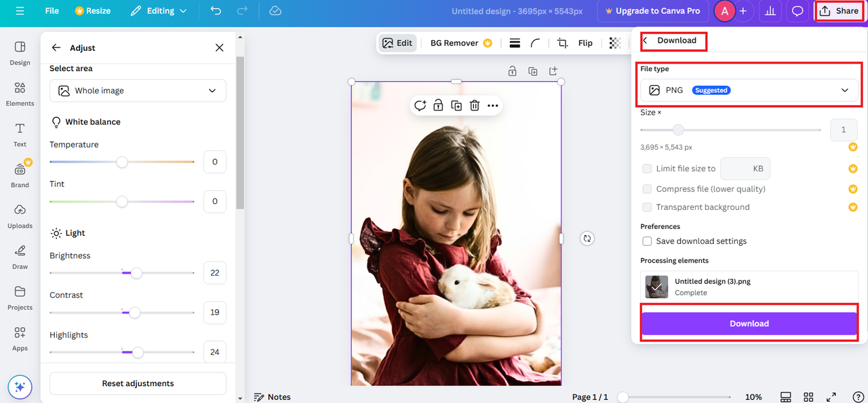Open more options ellipsis on floating toolbar
Image resolution: width=868 pixels, height=403 pixels.
tap(493, 105)
